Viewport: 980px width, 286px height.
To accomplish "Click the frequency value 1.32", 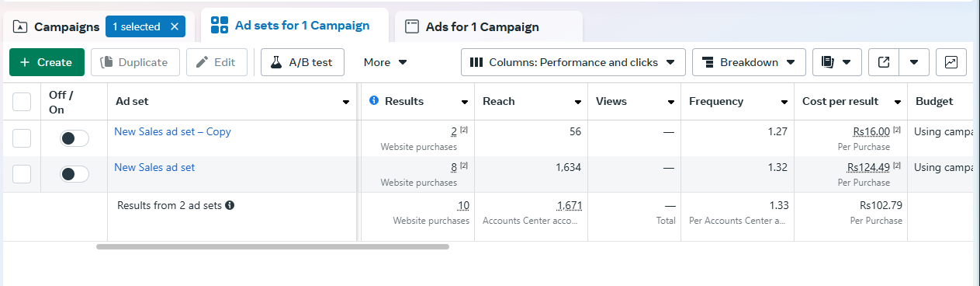I will [777, 167].
